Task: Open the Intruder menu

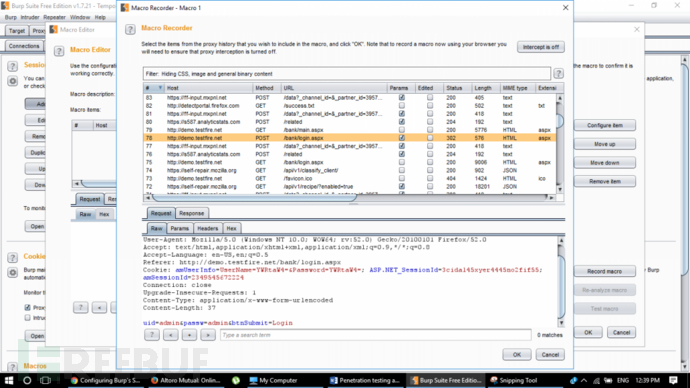Action: click(x=29, y=17)
